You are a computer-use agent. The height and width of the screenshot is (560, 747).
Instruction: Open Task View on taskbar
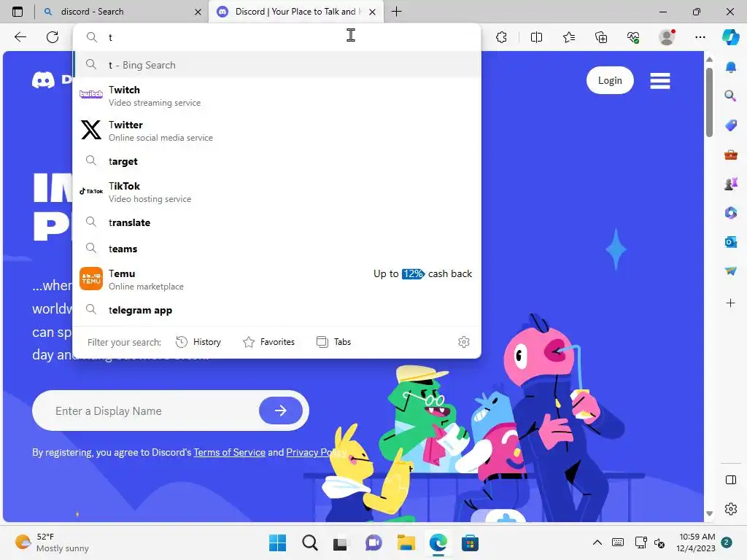pos(340,542)
